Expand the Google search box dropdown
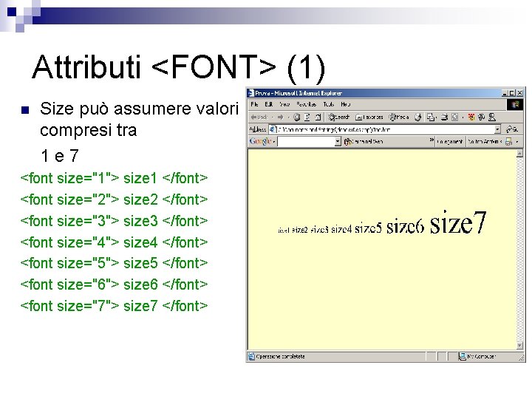Image resolution: width=532 pixels, height=399 pixels. (x=338, y=141)
